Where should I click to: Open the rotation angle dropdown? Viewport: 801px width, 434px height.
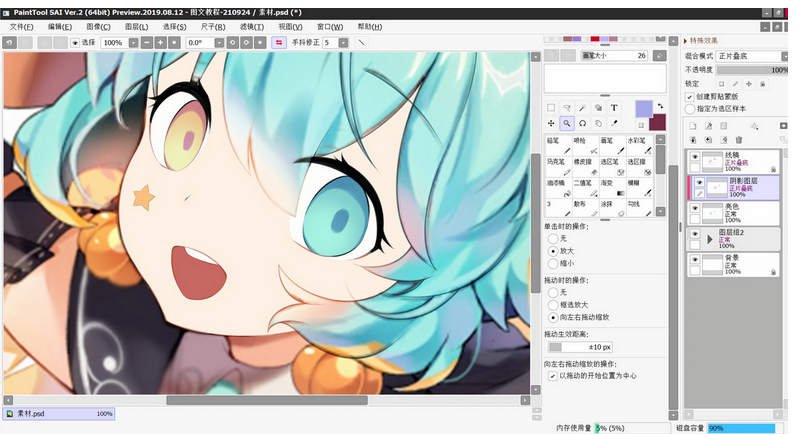tap(219, 43)
